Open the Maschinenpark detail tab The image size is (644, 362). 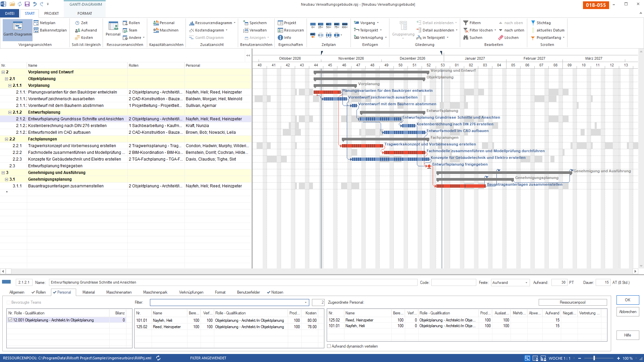(155, 292)
